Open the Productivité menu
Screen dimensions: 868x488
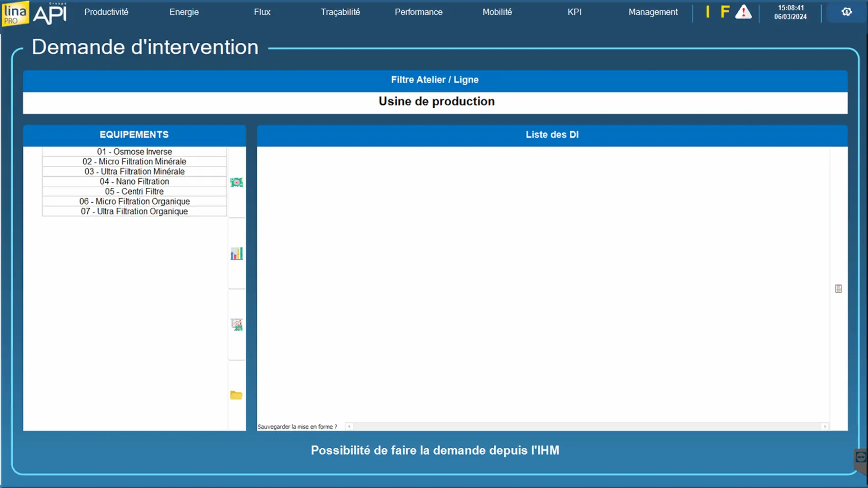[x=106, y=12]
